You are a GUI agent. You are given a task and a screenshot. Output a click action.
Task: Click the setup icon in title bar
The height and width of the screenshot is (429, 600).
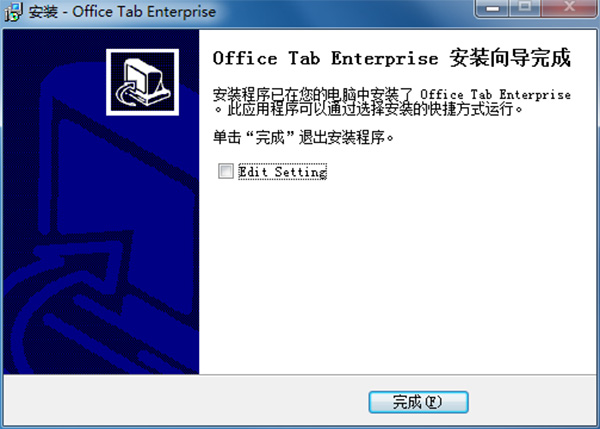pyautogui.click(x=13, y=11)
